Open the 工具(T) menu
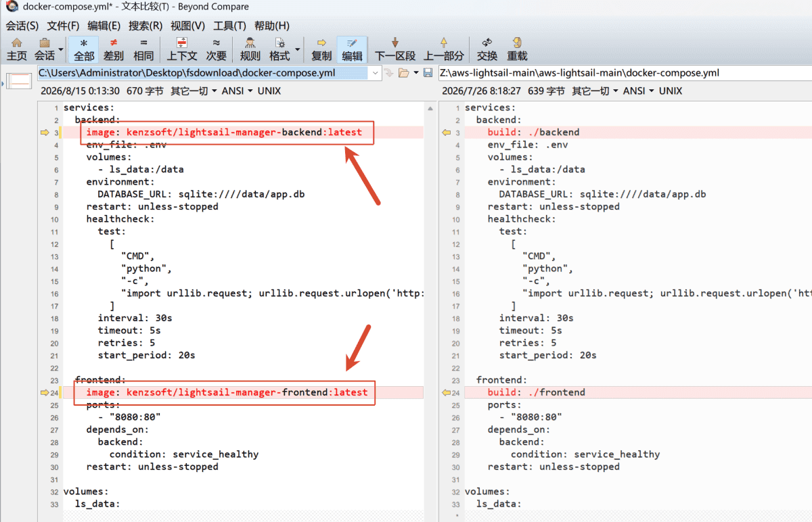The image size is (812, 522). (229, 26)
